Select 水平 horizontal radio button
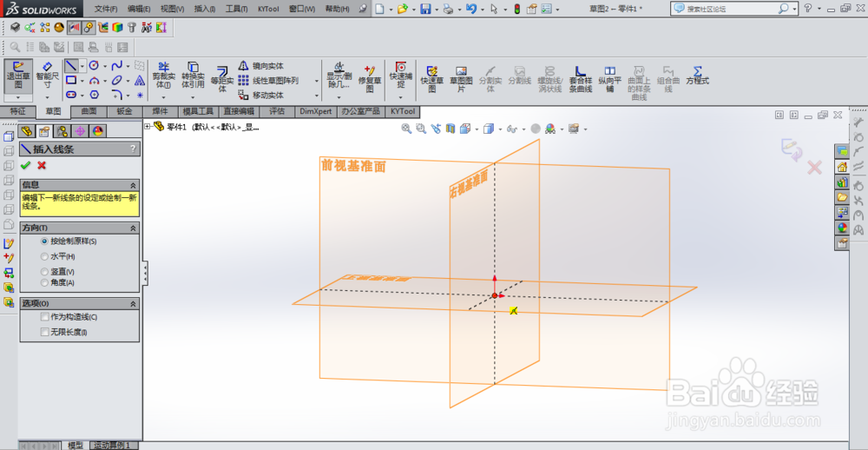The image size is (868, 450). (x=45, y=256)
